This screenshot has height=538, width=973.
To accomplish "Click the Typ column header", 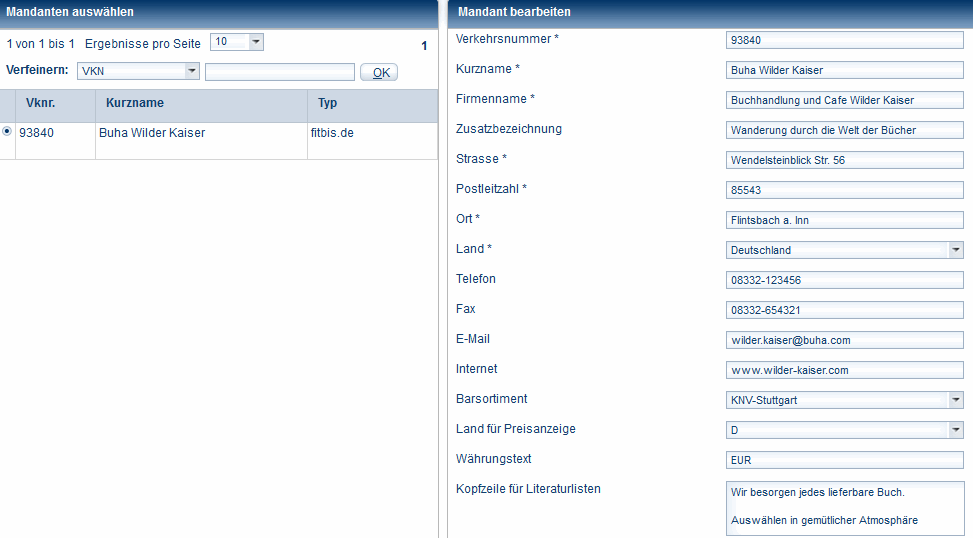I will click(328, 103).
